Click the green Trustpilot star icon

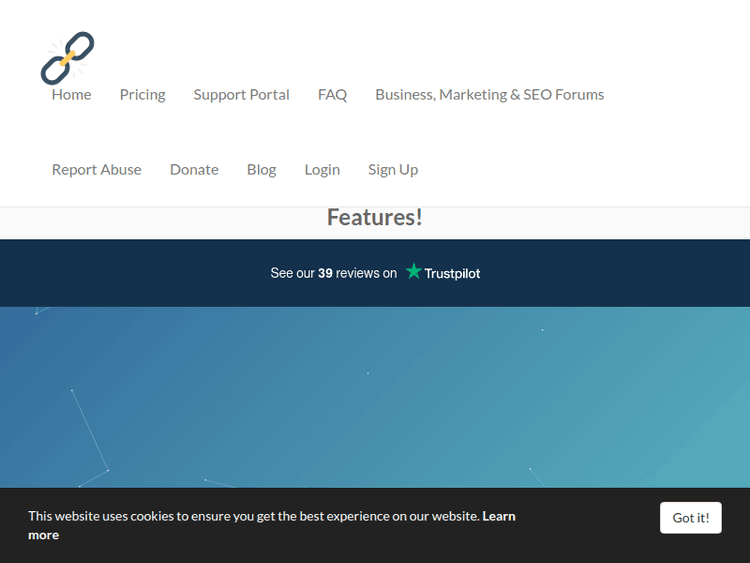(x=413, y=272)
